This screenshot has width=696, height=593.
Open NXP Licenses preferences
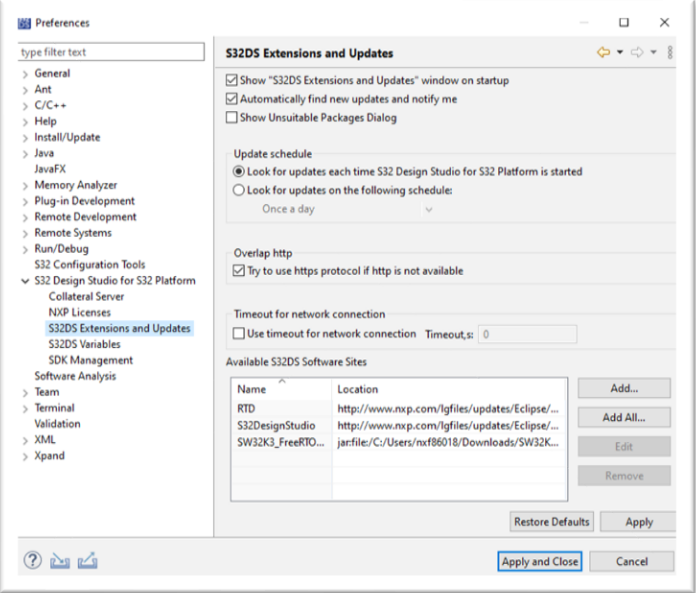(x=79, y=312)
